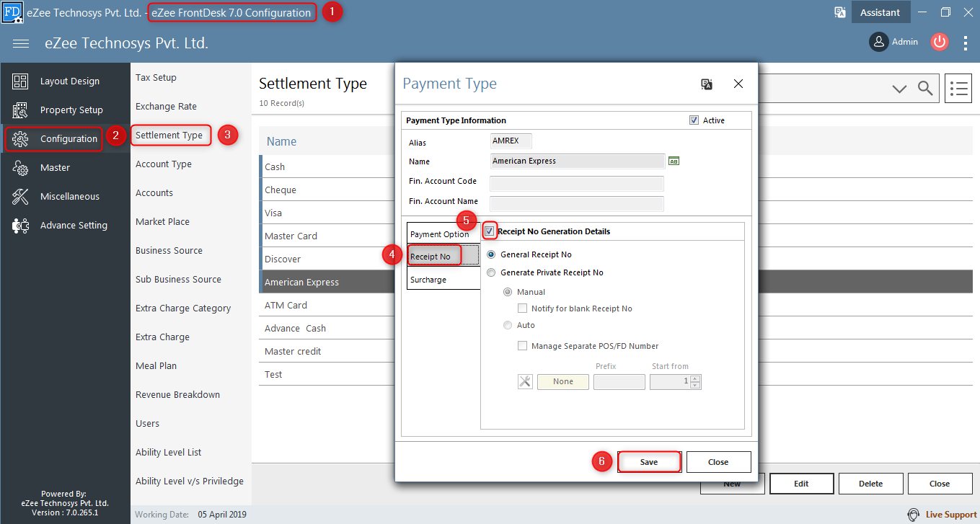Image resolution: width=980 pixels, height=524 pixels.
Task: Select the Auto radio button
Action: pyautogui.click(x=508, y=325)
